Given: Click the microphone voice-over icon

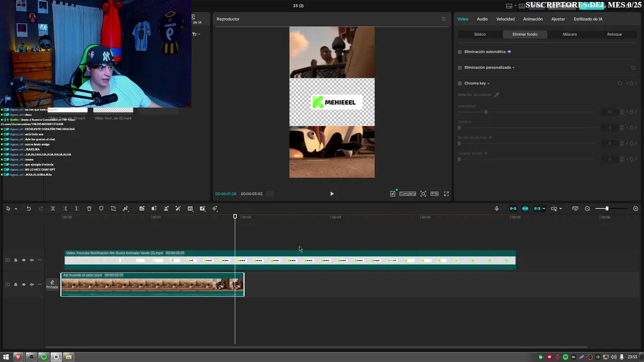Looking at the screenshot, I should (x=497, y=209).
